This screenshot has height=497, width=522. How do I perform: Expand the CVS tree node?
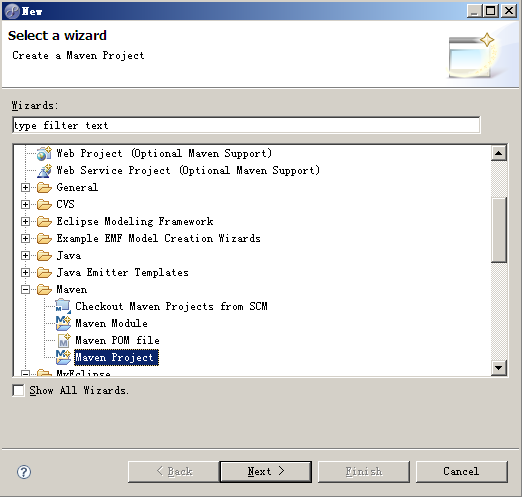pos(25,204)
